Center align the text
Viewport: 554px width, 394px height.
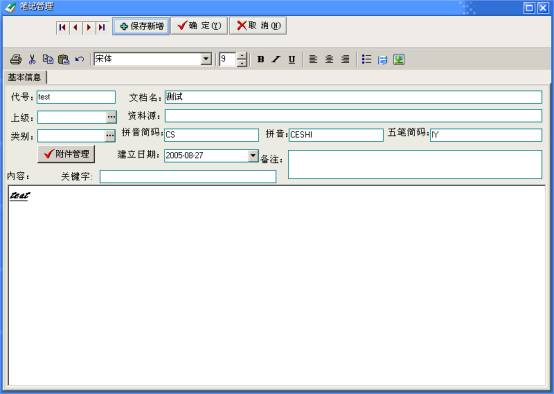pyautogui.click(x=329, y=59)
